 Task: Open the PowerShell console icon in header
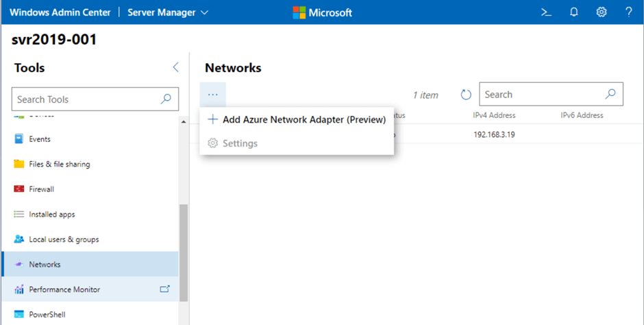tap(546, 12)
